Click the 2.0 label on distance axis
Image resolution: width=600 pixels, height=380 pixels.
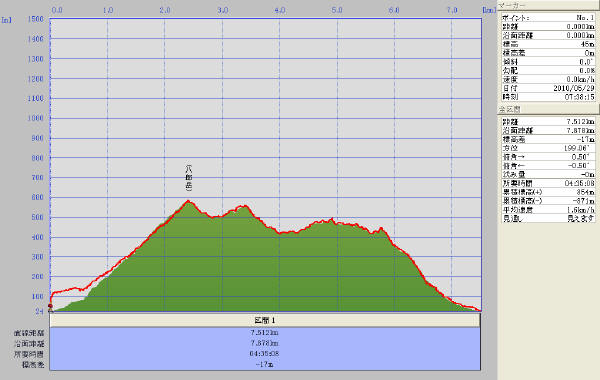(x=165, y=10)
